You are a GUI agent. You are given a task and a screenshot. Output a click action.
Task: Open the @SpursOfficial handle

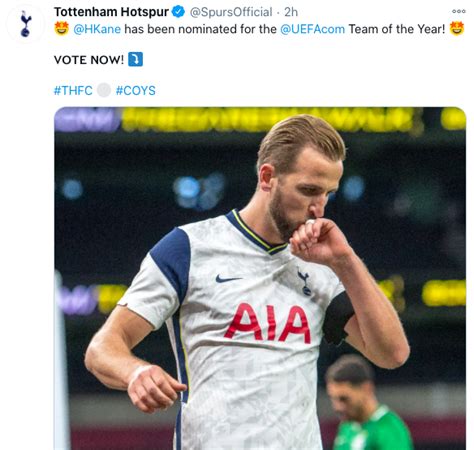231,12
